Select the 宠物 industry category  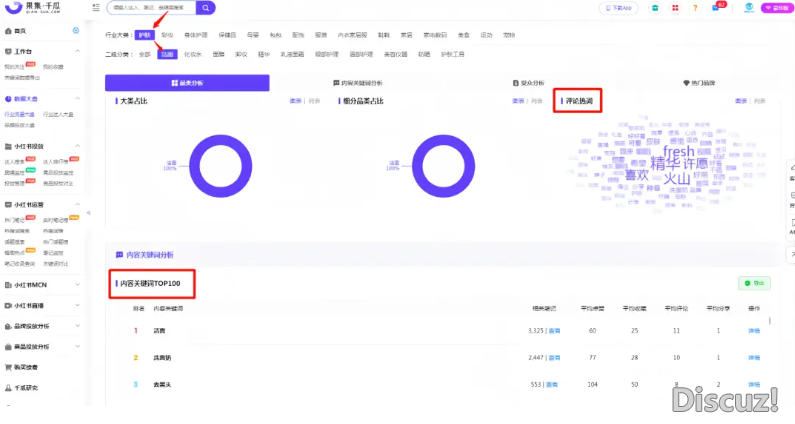[509, 35]
